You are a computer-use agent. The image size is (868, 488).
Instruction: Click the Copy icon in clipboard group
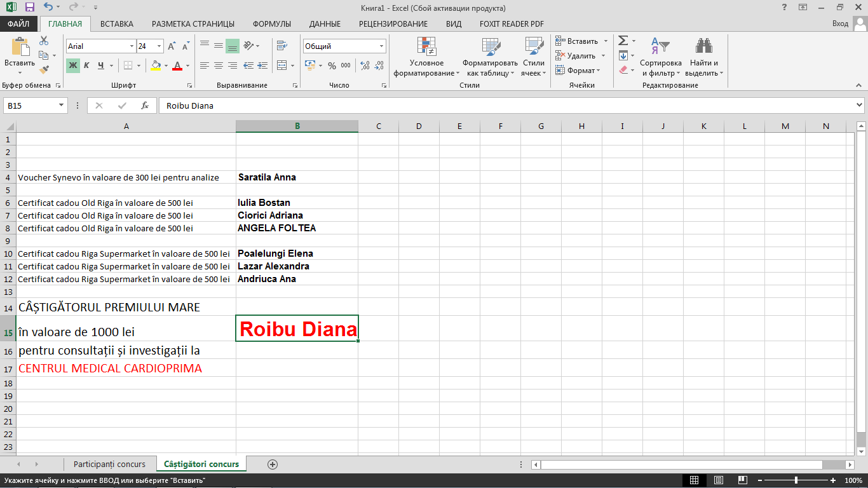click(x=44, y=55)
